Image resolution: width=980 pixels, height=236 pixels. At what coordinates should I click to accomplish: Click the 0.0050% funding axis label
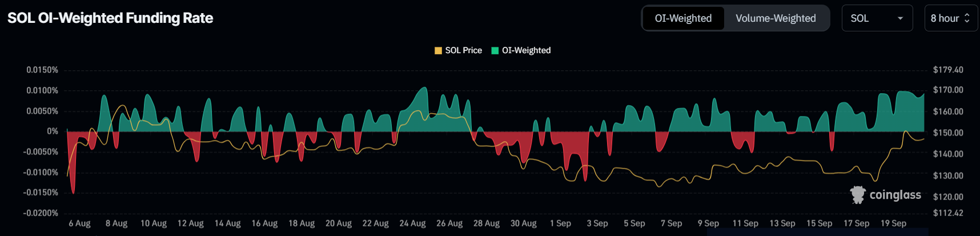42,111
